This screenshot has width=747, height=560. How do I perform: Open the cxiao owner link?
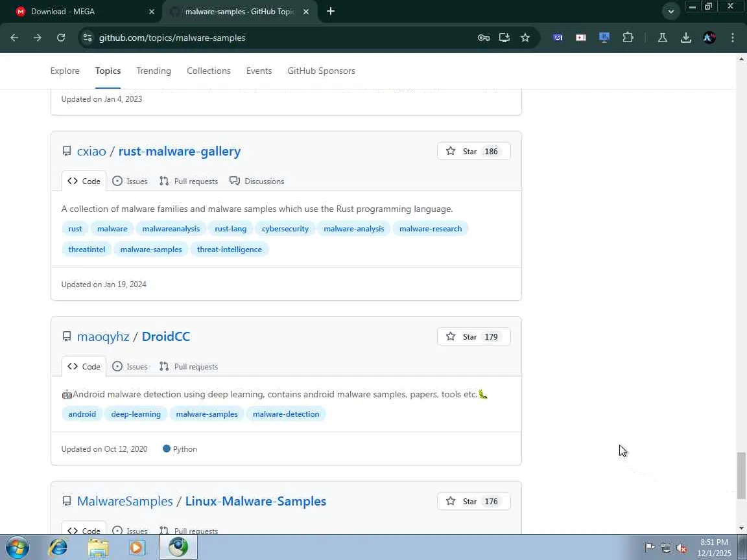coord(91,152)
